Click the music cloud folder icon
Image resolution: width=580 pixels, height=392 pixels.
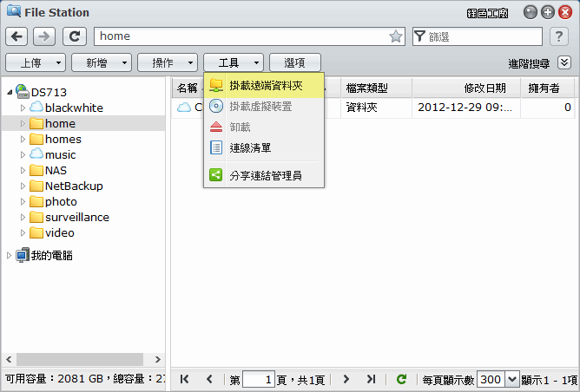pos(36,154)
